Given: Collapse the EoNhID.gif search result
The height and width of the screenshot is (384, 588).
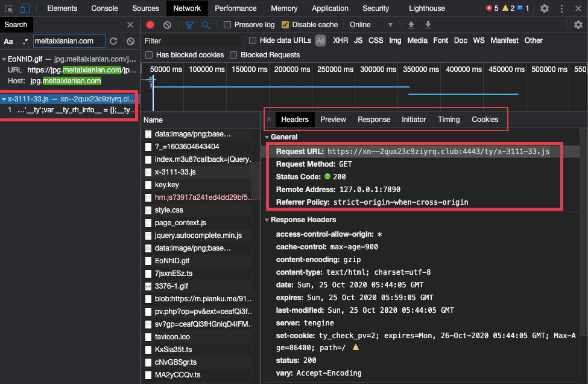Looking at the screenshot, I should pyautogui.click(x=4, y=59).
